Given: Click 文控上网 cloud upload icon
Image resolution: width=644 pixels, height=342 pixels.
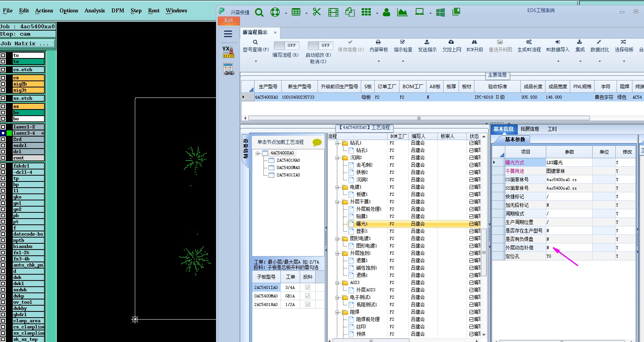Looking at the screenshot, I should 451,42.
